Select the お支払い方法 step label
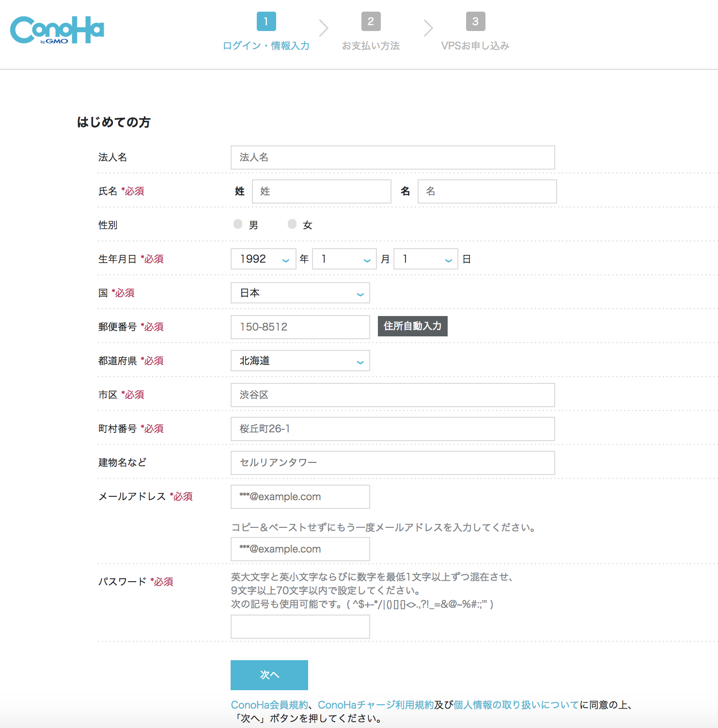718x728 pixels. tap(371, 46)
